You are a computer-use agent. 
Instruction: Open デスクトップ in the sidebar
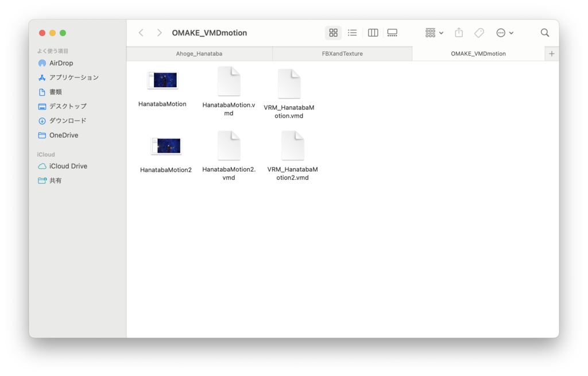pyautogui.click(x=68, y=106)
